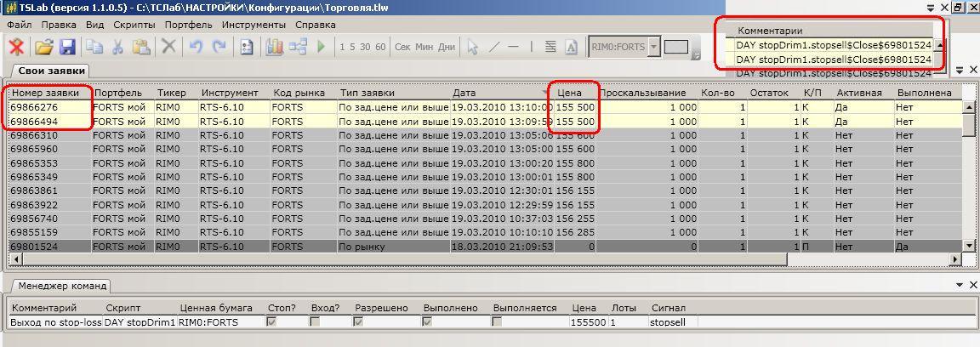Screen dimensions: 980x347
Task: Close the Свои заявки panel
Action: point(973,70)
